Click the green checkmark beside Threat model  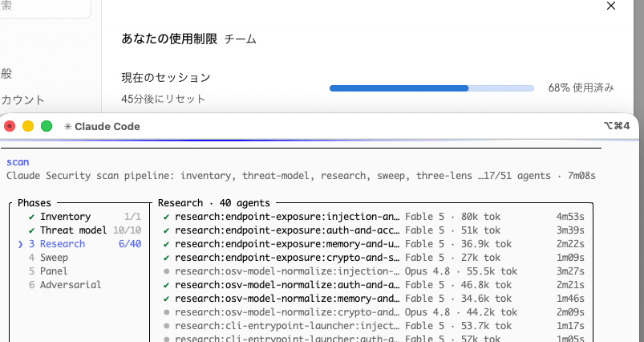pos(31,230)
